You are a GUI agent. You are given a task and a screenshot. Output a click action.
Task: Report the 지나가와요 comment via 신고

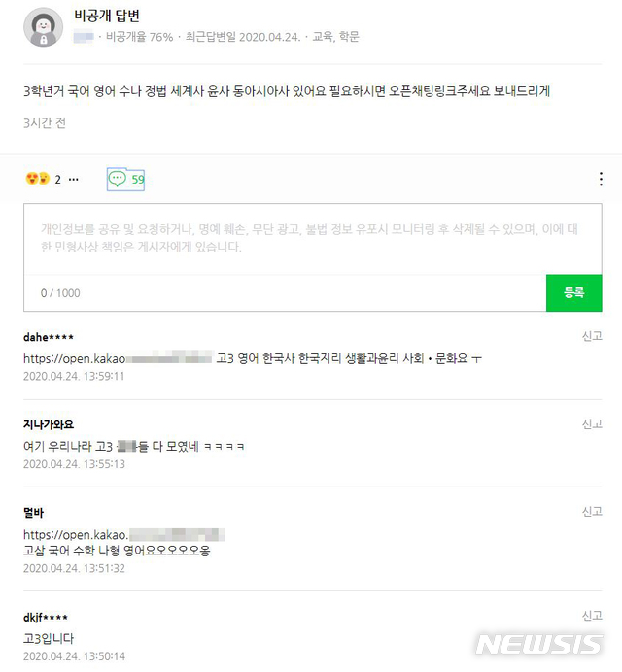click(x=592, y=423)
